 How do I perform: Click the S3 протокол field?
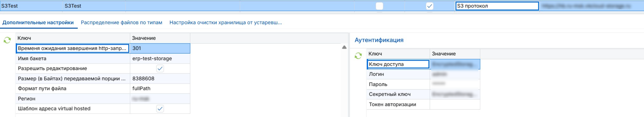pos(497,6)
